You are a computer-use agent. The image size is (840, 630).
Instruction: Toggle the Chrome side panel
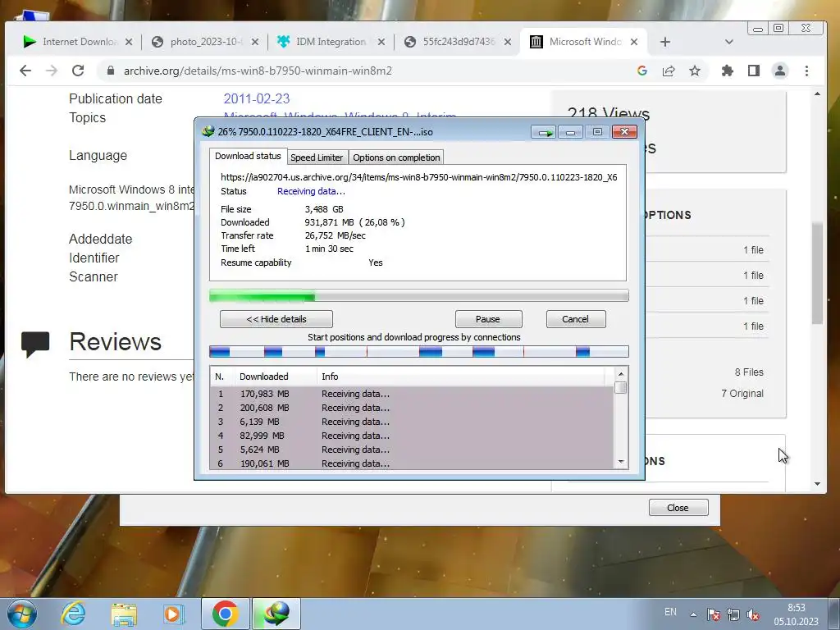tap(753, 71)
